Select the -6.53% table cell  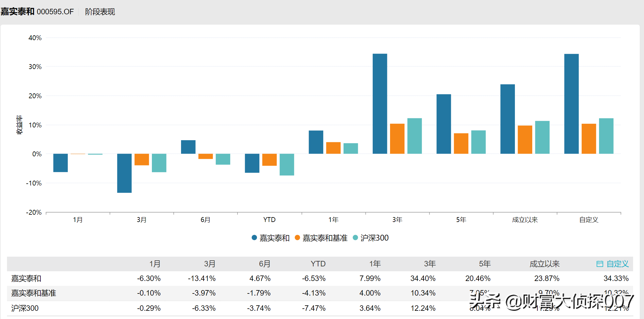[314, 278]
